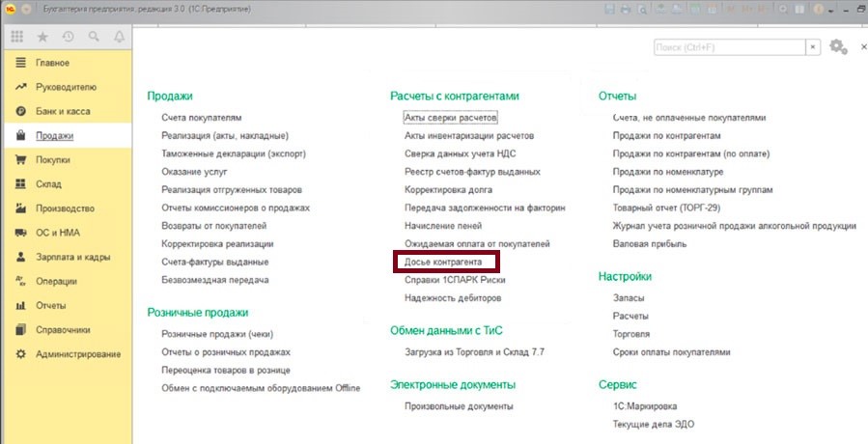Switch to the Покупки section
Viewport: 868px width, 444px height.
(53, 160)
